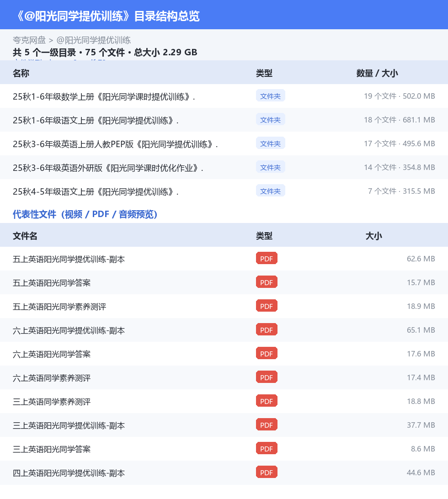The width and height of the screenshot is (448, 499).
Task: Click the 17.4 MB size value
Action: [x=421, y=377]
